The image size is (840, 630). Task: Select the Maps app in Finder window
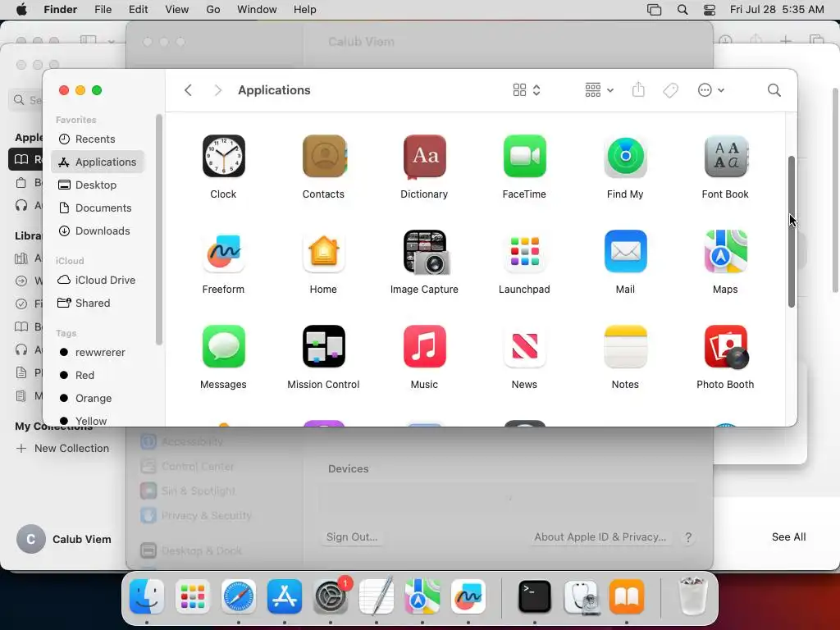click(x=725, y=251)
